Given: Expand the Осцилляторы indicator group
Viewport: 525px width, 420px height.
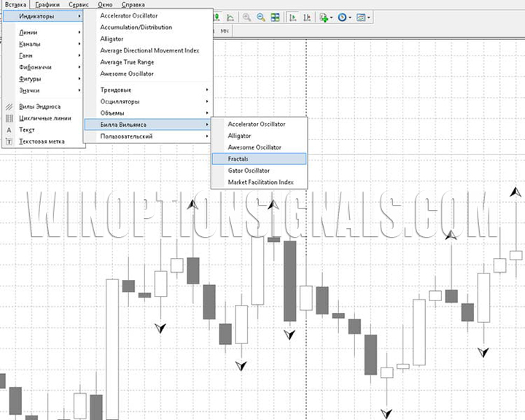Looking at the screenshot, I should click(x=147, y=101).
